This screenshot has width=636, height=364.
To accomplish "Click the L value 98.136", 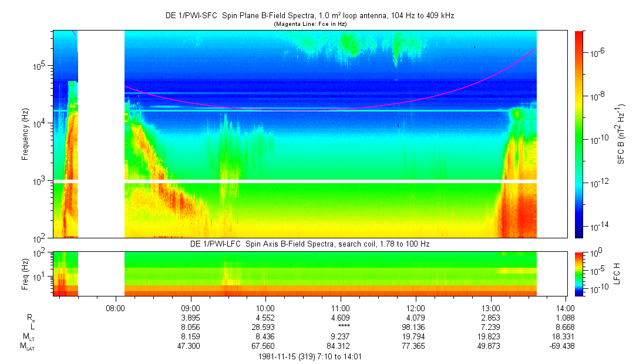I will [x=415, y=328].
